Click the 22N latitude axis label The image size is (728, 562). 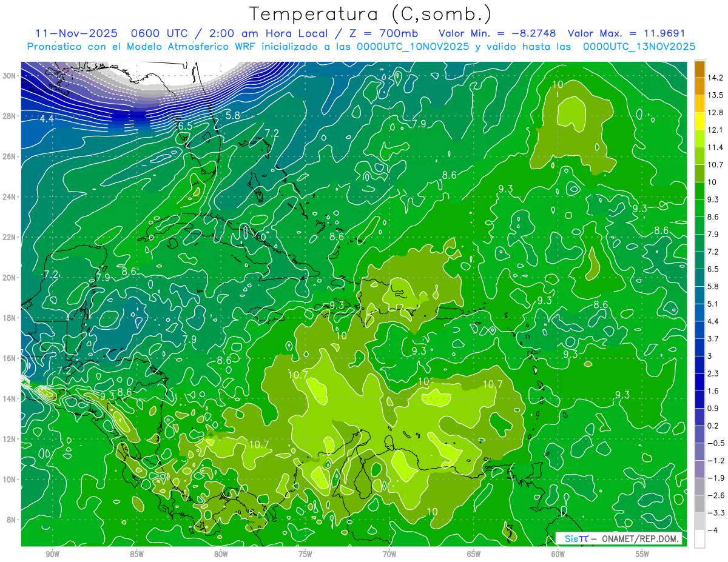(10, 237)
